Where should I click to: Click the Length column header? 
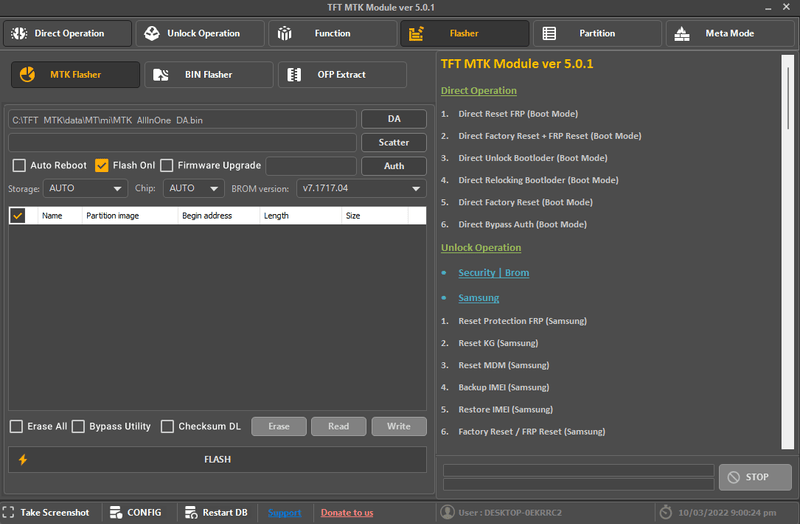[x=301, y=216]
